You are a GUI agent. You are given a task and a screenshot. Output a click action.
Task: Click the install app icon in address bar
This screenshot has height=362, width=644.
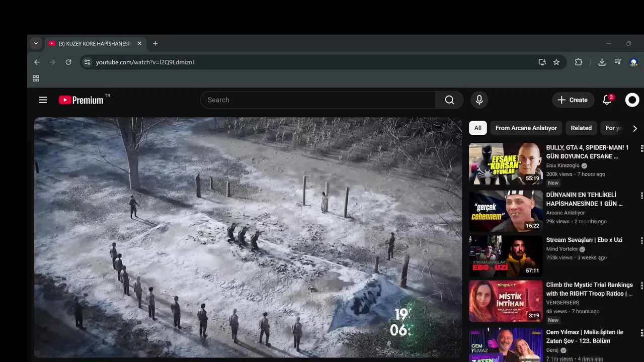tap(542, 62)
